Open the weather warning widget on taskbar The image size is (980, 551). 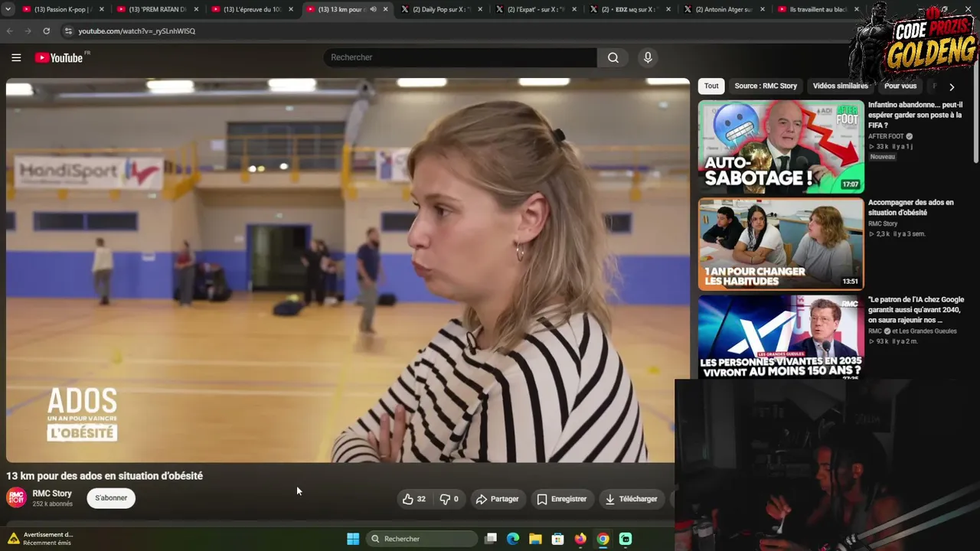[x=41, y=539]
